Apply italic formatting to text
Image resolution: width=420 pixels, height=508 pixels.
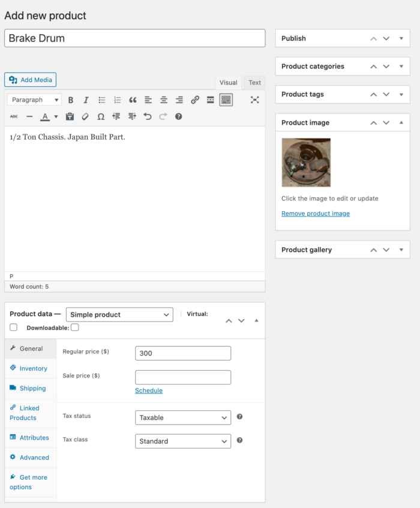86,100
